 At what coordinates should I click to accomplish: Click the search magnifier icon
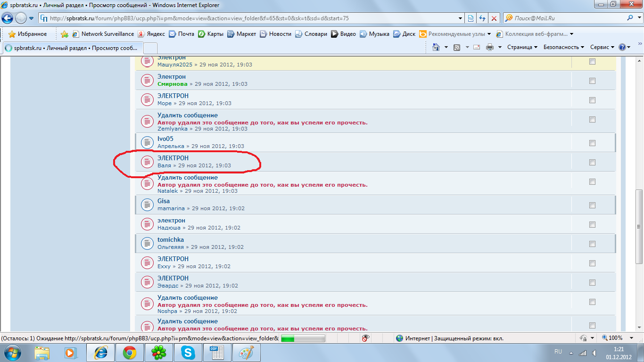click(630, 18)
